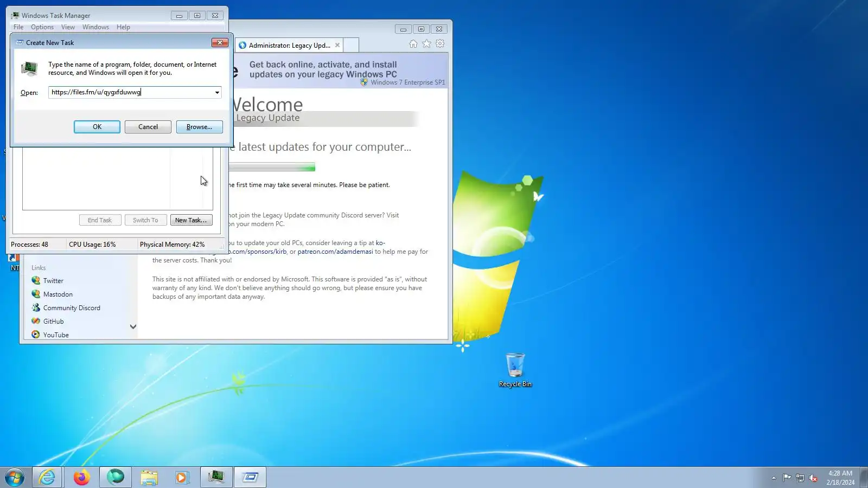Show hidden tray icons arrow
Viewport: 868px width, 488px height.
(774, 478)
